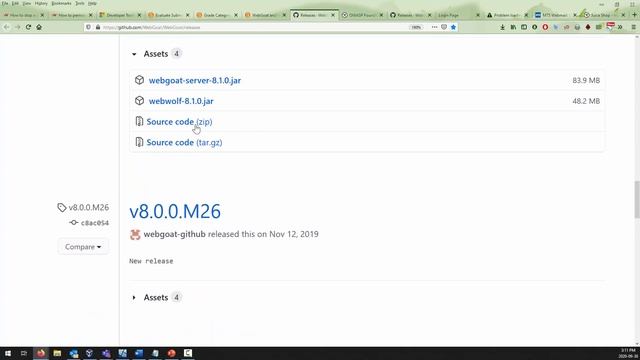Click the zoom level indicator in address bar
The width and height of the screenshot is (640, 360).
pos(416,27)
